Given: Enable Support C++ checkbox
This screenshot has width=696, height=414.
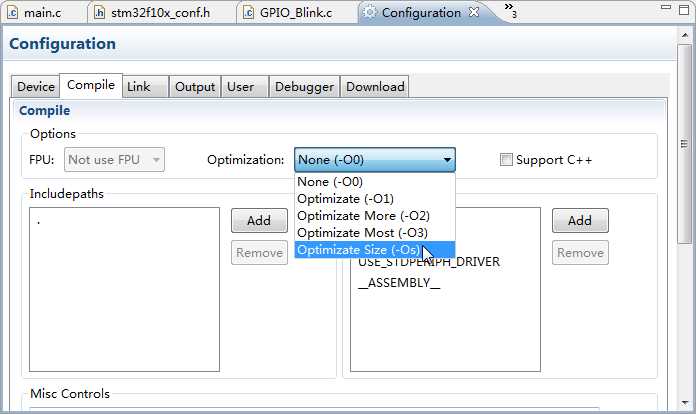Looking at the screenshot, I should 506,160.
